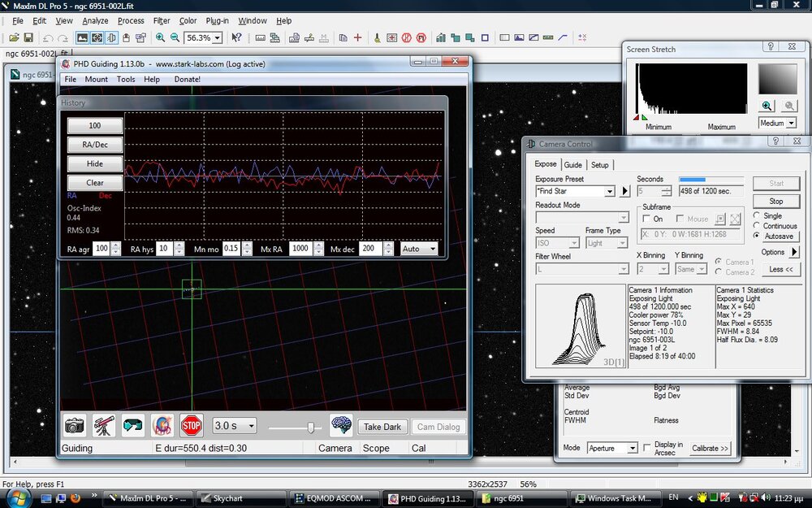Switch to the Guide tab

click(x=573, y=165)
